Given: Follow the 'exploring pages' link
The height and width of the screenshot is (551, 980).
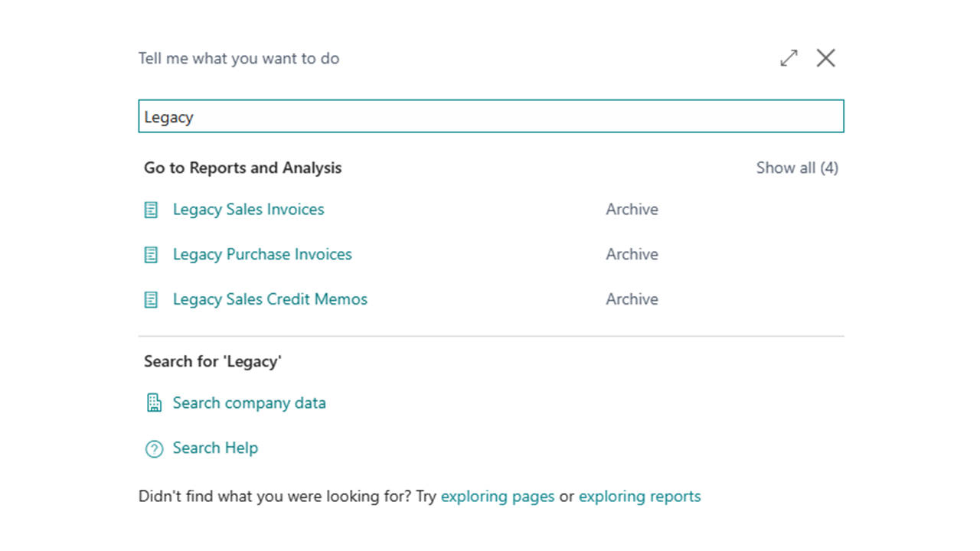Looking at the screenshot, I should point(498,496).
